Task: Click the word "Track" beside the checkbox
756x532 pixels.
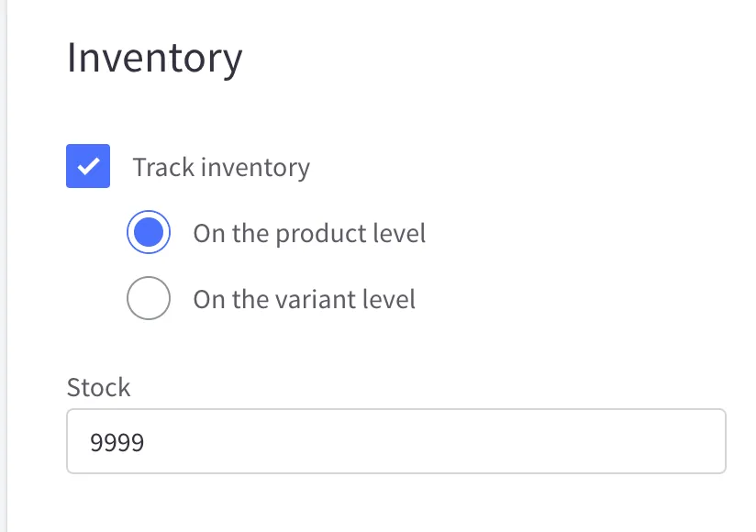Action: (x=163, y=168)
